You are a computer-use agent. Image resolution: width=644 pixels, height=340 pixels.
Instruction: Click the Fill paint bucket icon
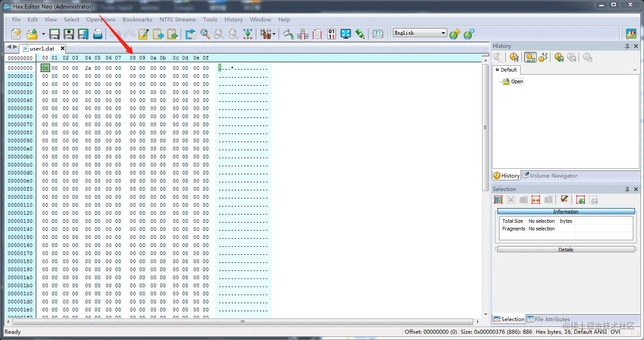tap(288, 34)
